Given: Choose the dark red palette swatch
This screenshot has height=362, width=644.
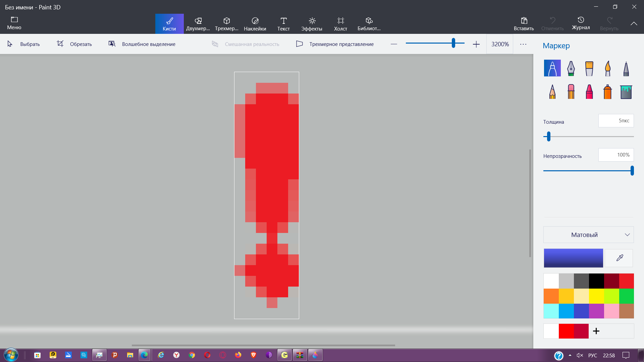Looking at the screenshot, I should click(611, 281).
